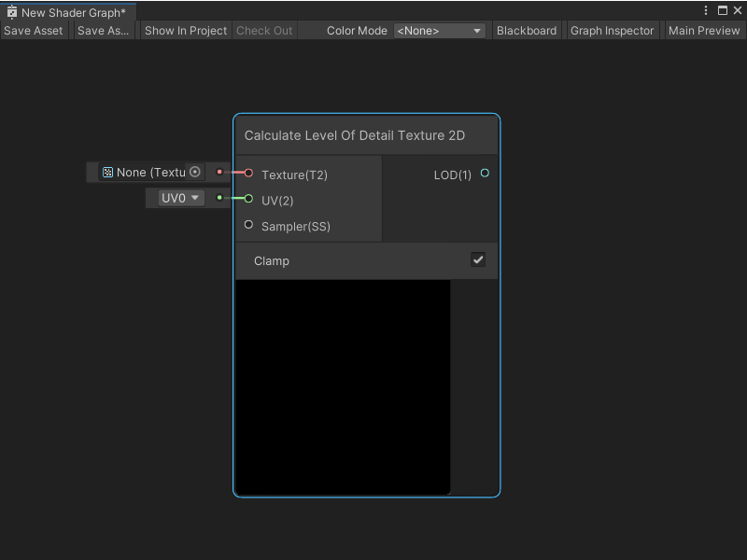Click the texture asset icon beside None

coord(107,172)
